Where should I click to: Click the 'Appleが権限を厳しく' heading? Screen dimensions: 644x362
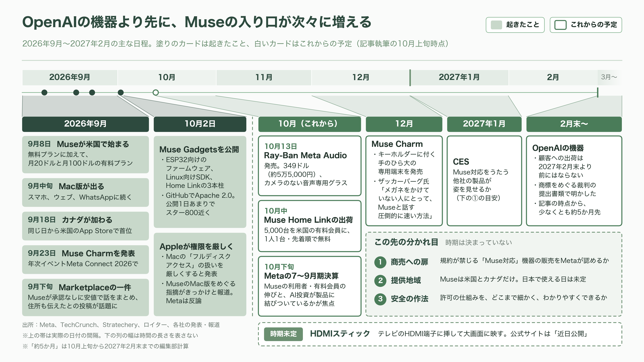[197, 247]
